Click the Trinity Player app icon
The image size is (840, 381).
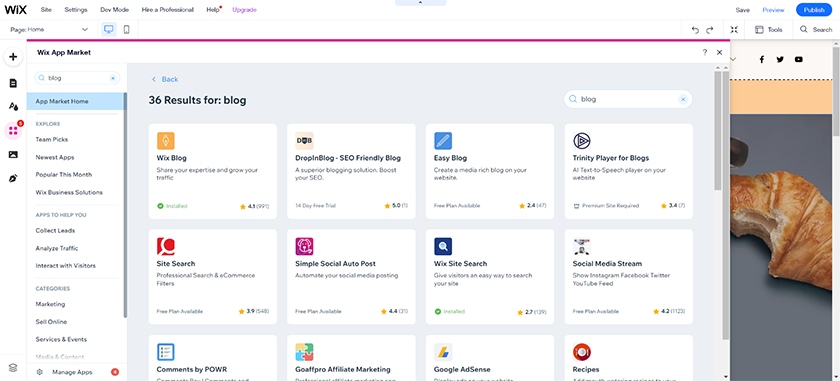click(582, 141)
